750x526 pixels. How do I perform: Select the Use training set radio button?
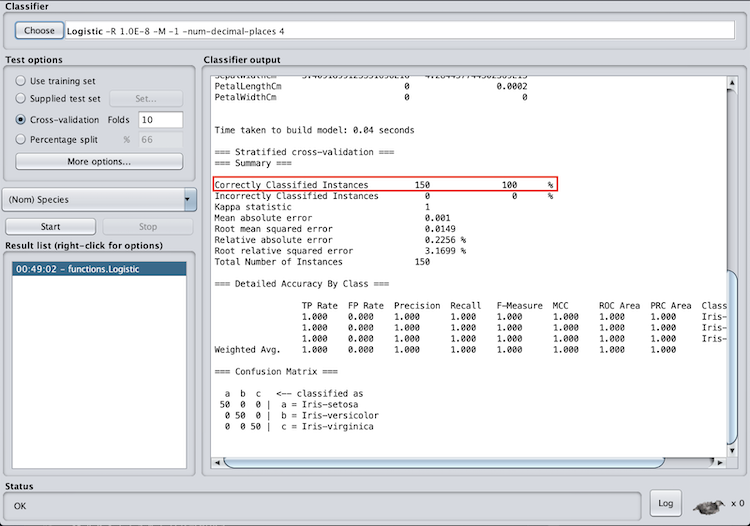(x=20, y=81)
